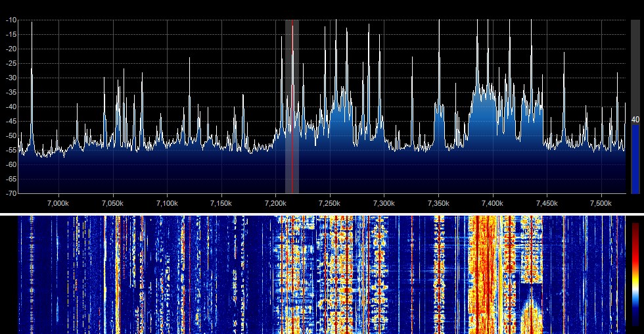Click the -20 dB scale label
644x334 pixels.
pos(11,49)
